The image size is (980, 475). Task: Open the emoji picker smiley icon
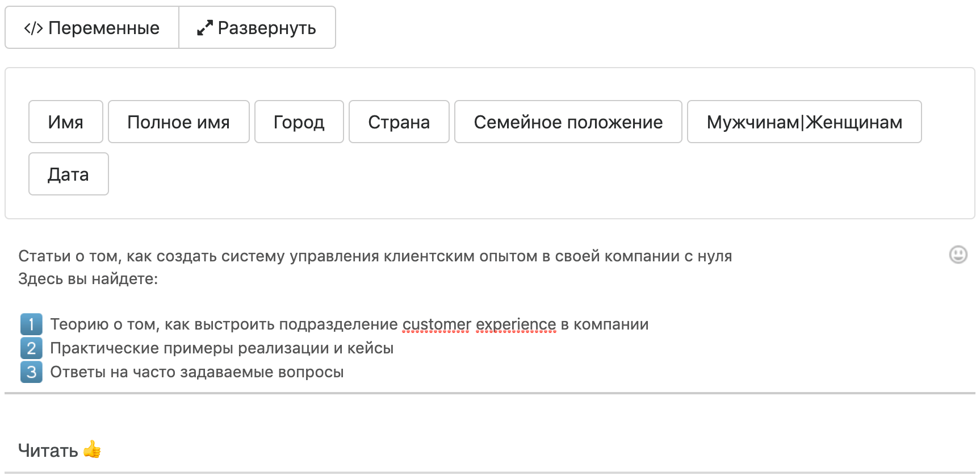958,255
